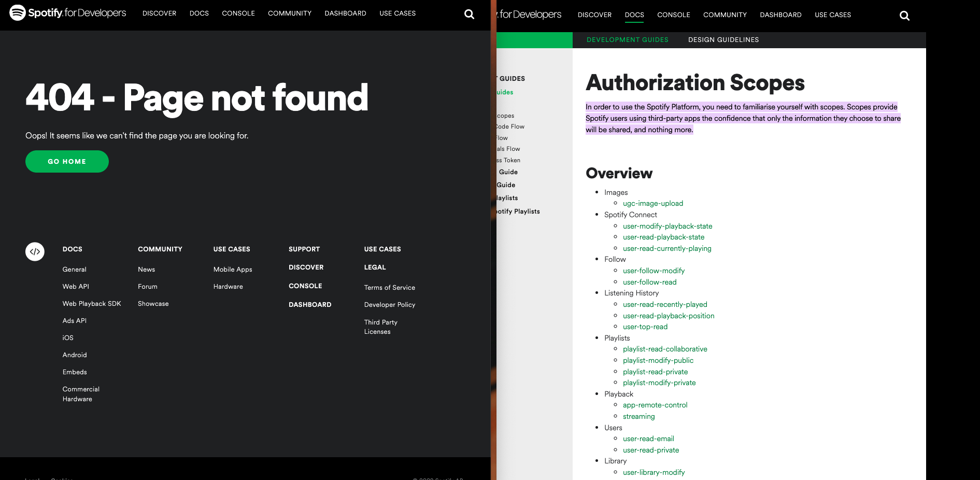Open DASHBOARD in left window navbar
The width and height of the screenshot is (980, 480).
click(345, 13)
